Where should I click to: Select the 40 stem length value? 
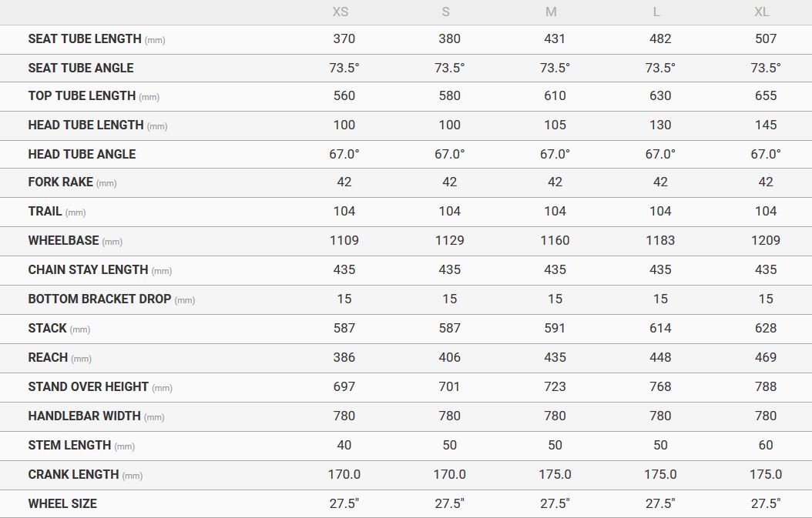click(344, 445)
